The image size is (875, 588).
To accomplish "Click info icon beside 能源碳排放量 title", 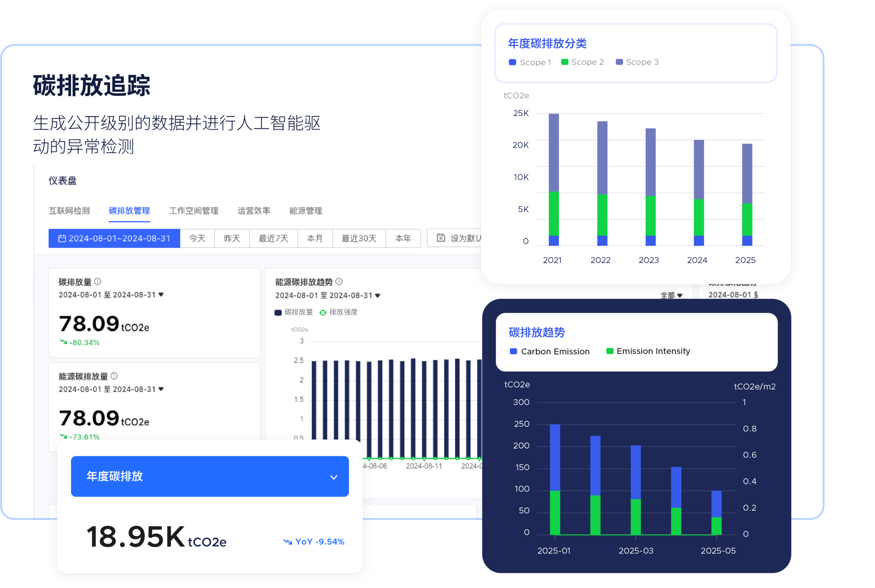I will click(115, 376).
